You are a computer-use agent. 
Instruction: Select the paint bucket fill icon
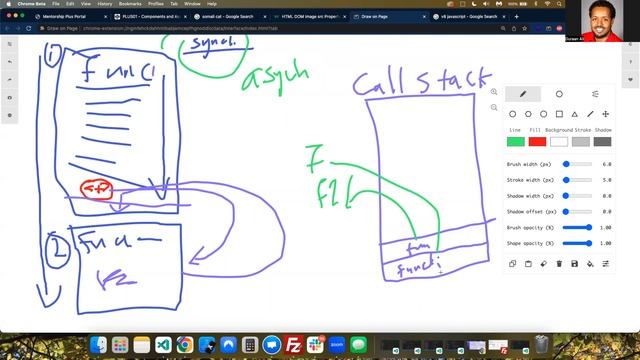pyautogui.click(x=590, y=264)
